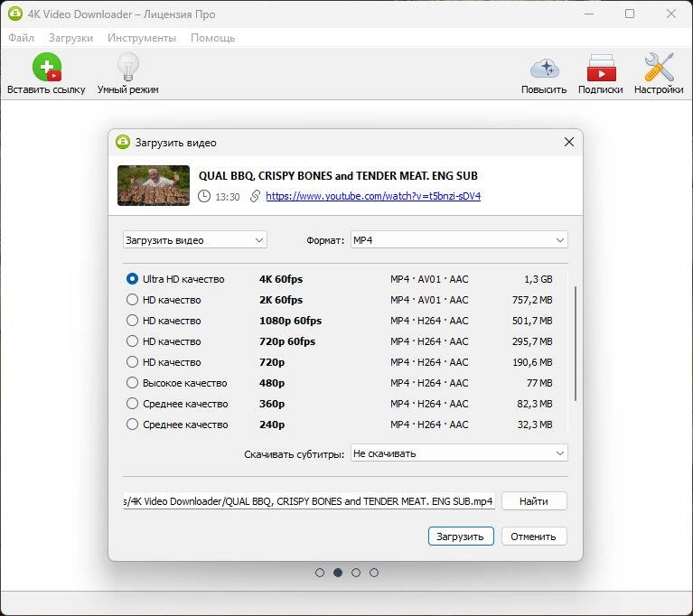Click the '1,3 GB' size value
693x616 pixels.
[538, 279]
